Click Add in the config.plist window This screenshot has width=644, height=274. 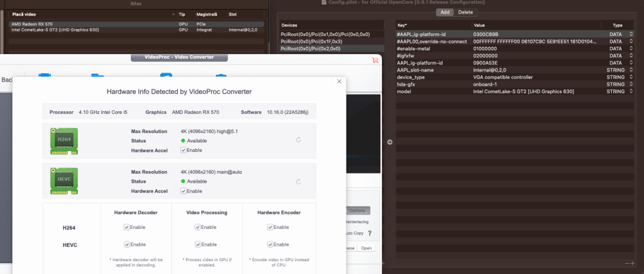click(445, 12)
